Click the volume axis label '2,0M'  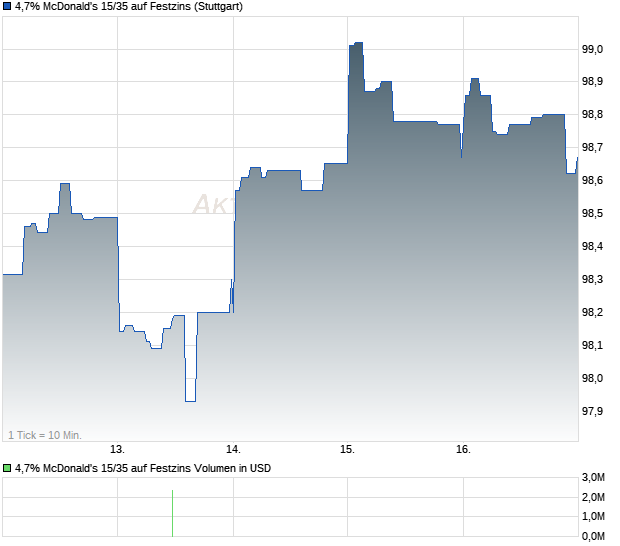tap(593, 497)
